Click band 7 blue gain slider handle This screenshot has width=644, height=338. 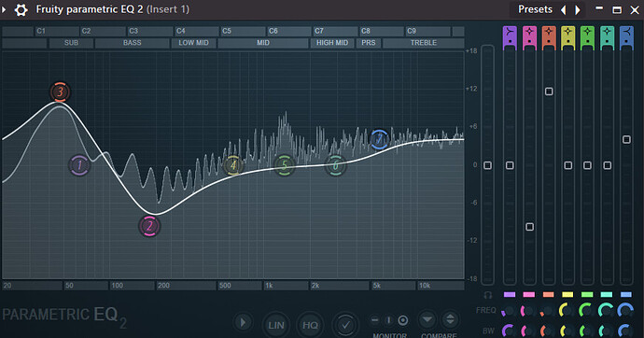pyautogui.click(x=626, y=140)
